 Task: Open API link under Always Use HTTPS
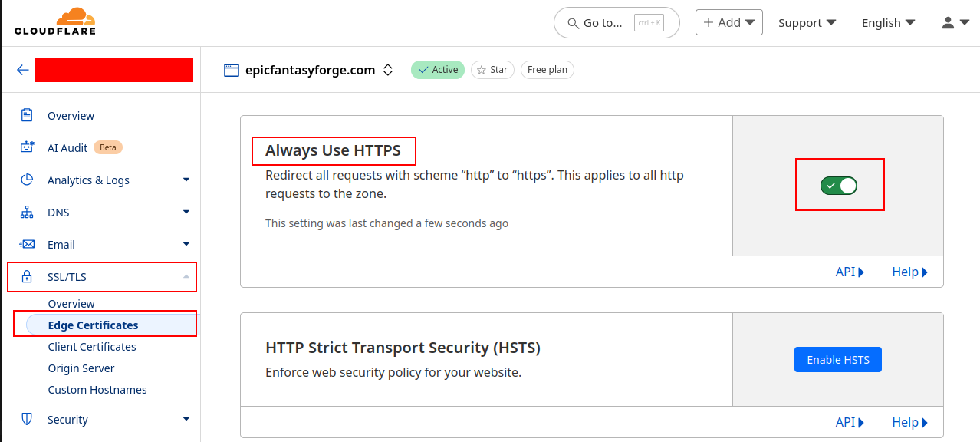pos(850,272)
